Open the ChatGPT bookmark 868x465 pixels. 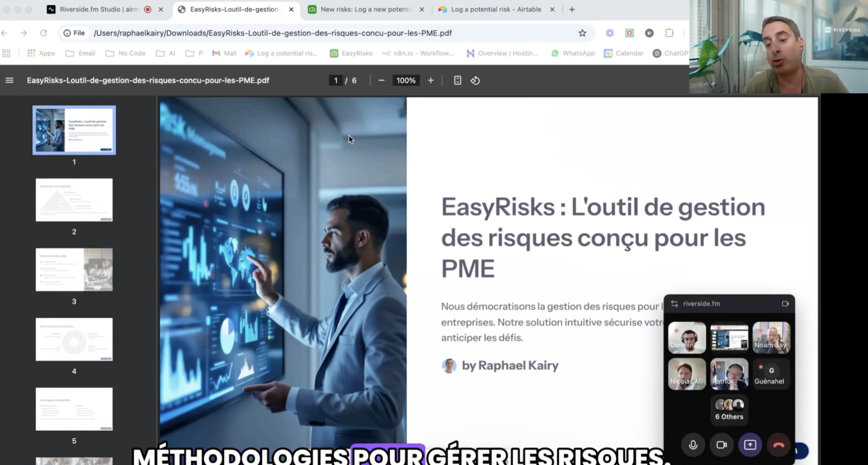(671, 53)
